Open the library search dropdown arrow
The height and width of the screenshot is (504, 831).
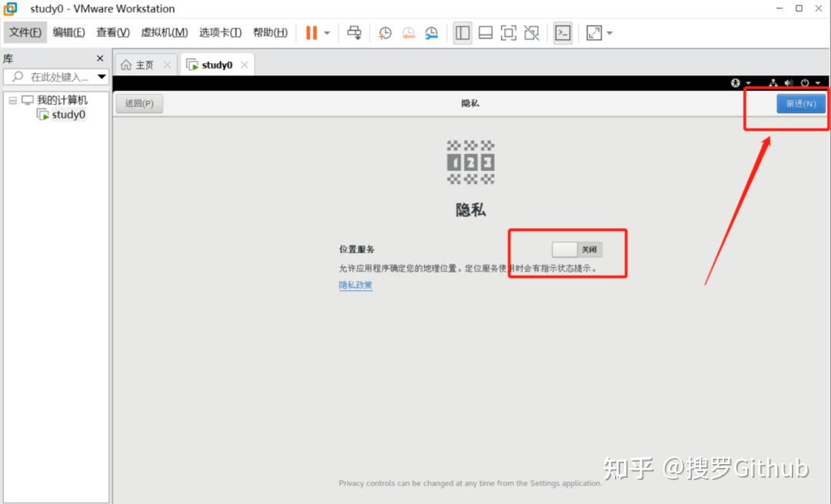point(102,77)
